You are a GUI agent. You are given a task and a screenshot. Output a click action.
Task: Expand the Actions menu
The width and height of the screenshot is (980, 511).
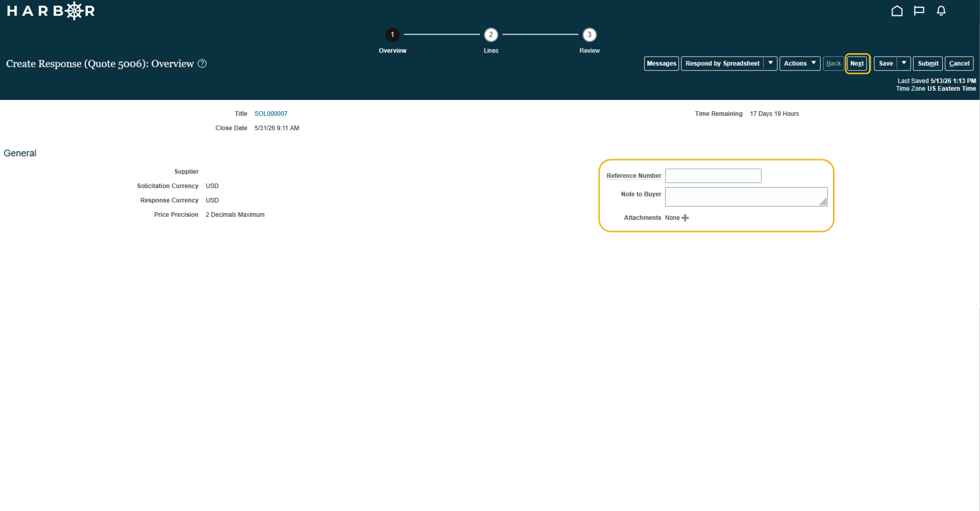coord(799,63)
